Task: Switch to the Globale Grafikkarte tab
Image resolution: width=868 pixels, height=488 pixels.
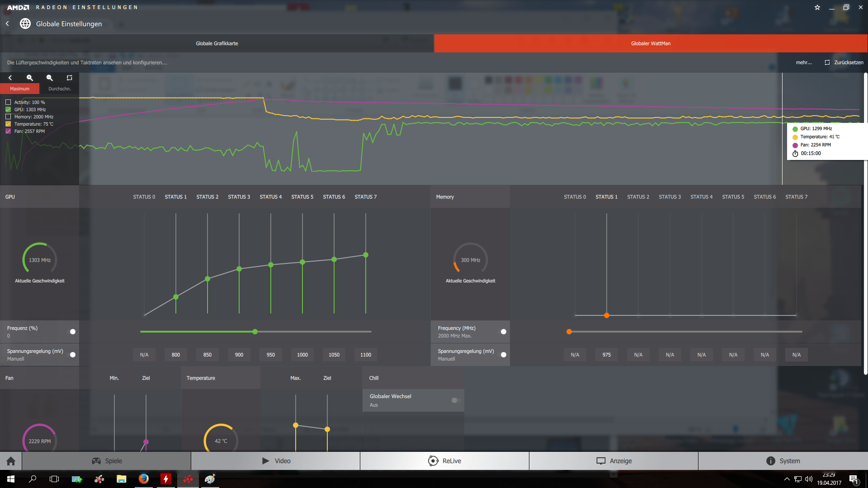Action: 217,43
